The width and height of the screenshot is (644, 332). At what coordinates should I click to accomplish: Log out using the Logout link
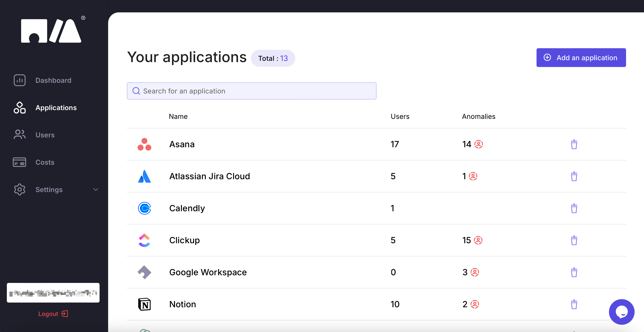coord(53,314)
